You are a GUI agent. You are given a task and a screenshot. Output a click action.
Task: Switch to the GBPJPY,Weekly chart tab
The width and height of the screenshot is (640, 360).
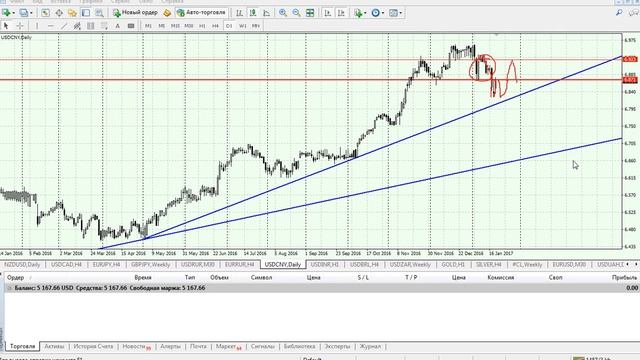(151, 264)
